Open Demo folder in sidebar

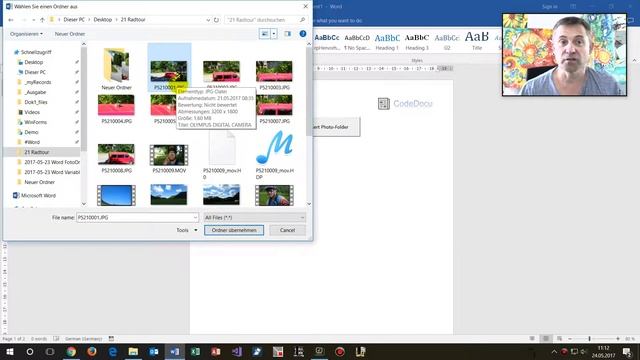(31, 132)
